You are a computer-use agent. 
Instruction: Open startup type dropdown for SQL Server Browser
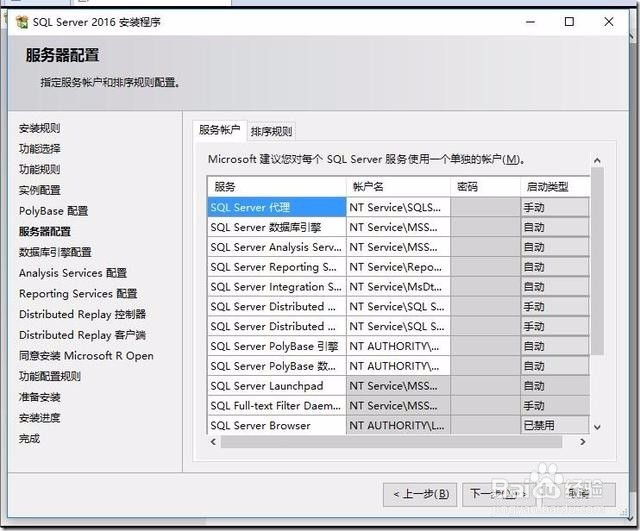(555, 426)
